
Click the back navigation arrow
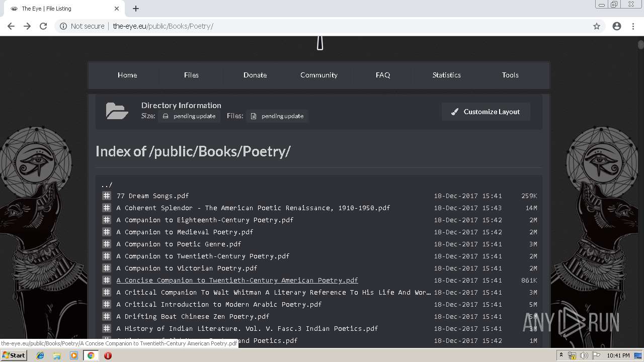(x=11, y=26)
